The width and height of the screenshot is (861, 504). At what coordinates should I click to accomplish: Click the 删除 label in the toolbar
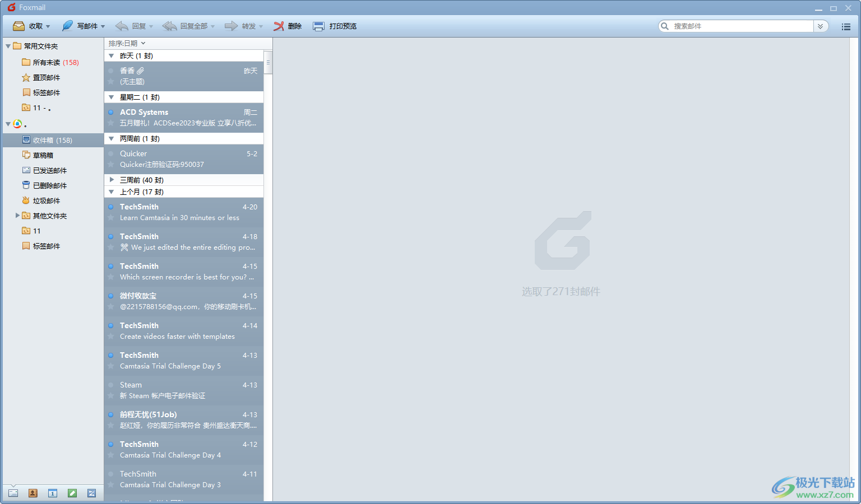click(x=295, y=26)
